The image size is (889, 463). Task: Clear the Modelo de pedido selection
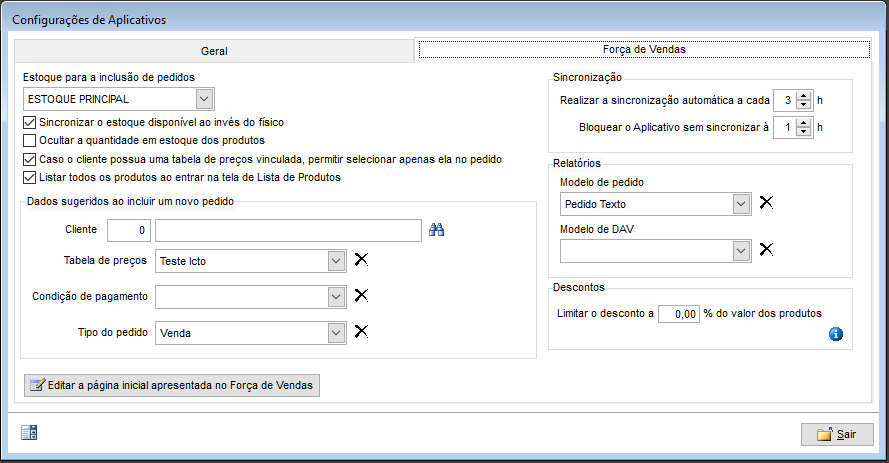pos(766,202)
